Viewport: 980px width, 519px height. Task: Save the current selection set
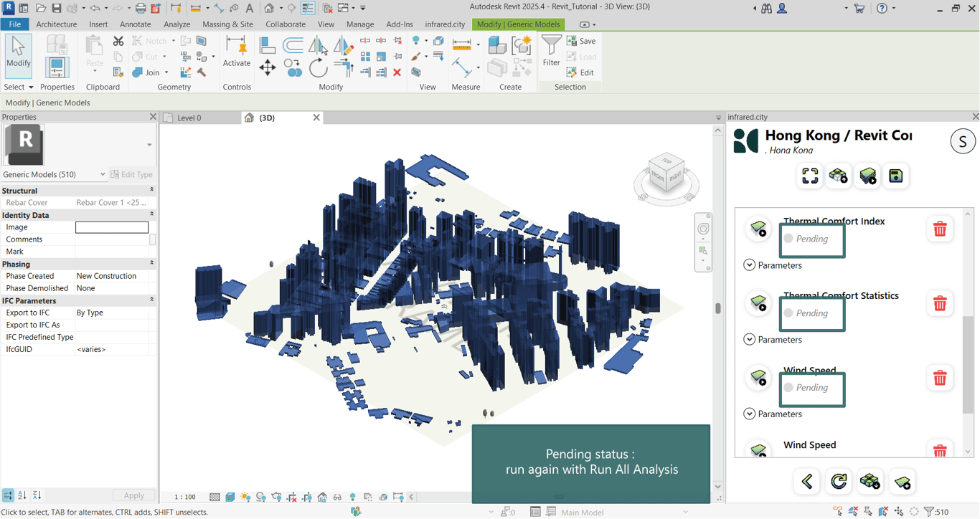point(581,41)
